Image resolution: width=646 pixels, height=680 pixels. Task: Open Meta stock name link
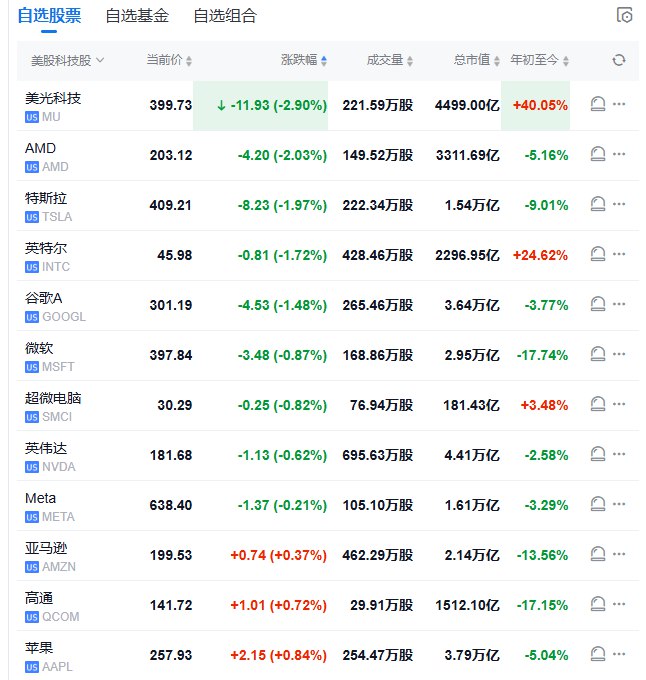coord(40,498)
